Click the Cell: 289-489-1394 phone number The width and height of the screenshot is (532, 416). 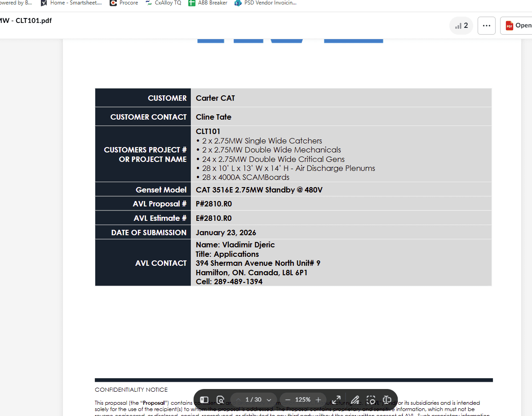229,282
